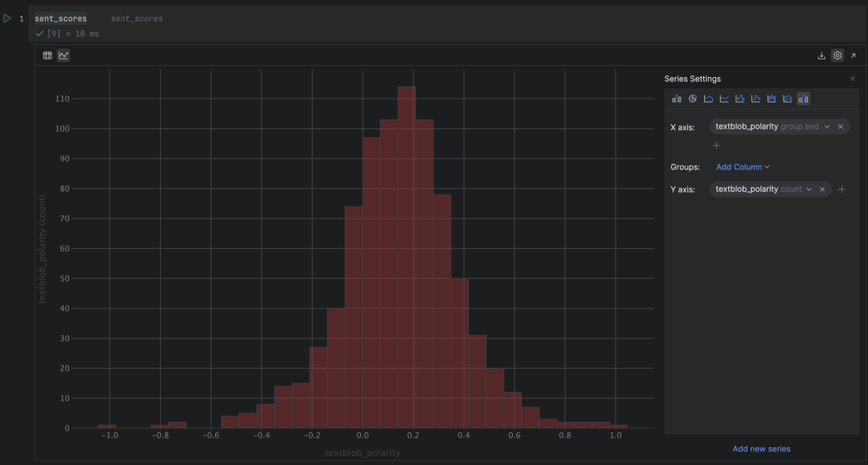Image resolution: width=868 pixels, height=465 pixels.
Task: Run cell 1 with the green play icon
Action: point(7,18)
